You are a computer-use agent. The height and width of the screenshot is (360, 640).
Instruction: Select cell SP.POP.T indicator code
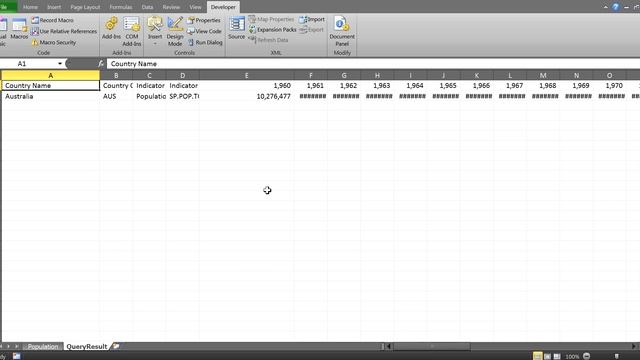pyautogui.click(x=182, y=96)
